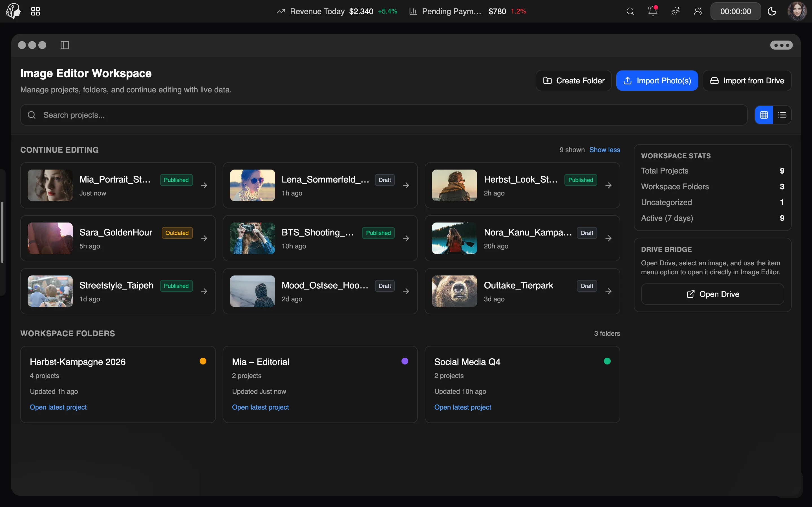Viewport: 812px width, 507px height.
Task: Open the Herbst-Kampagne 2026 folder card
Action: 118,384
